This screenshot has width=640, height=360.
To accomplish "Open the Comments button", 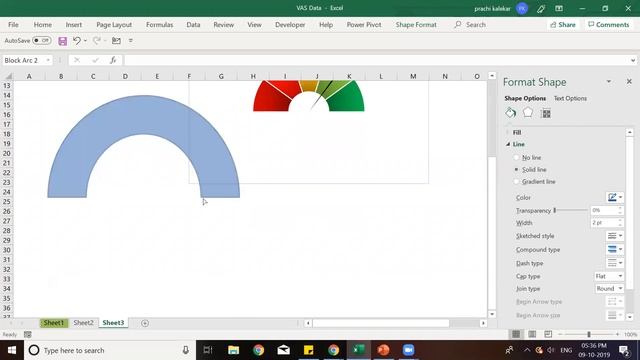I will pos(609,24).
